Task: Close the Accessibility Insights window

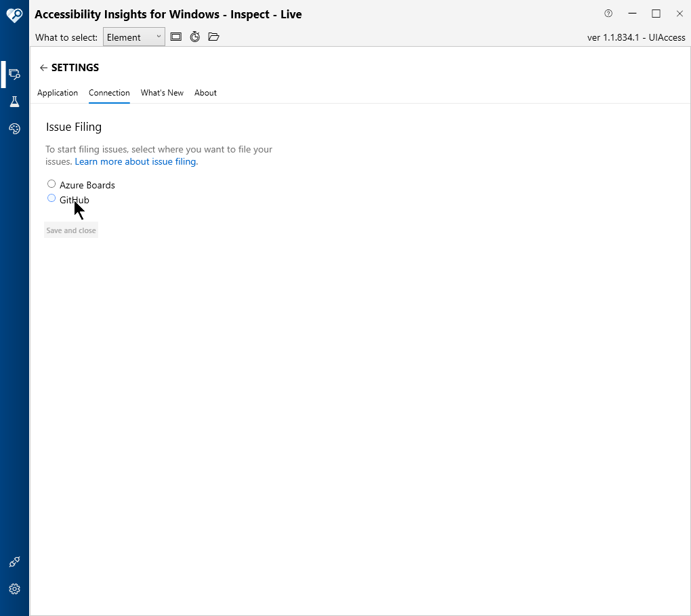Action: click(x=679, y=14)
